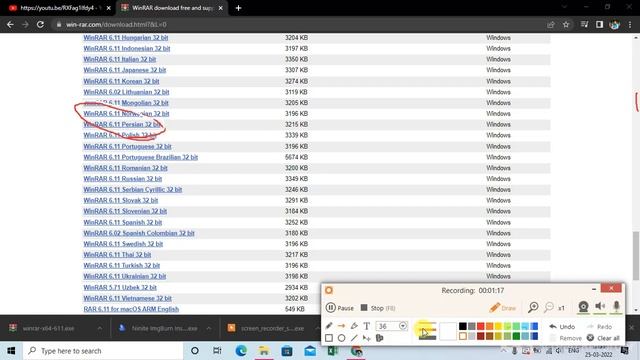Select the straight line tool

click(x=354, y=338)
